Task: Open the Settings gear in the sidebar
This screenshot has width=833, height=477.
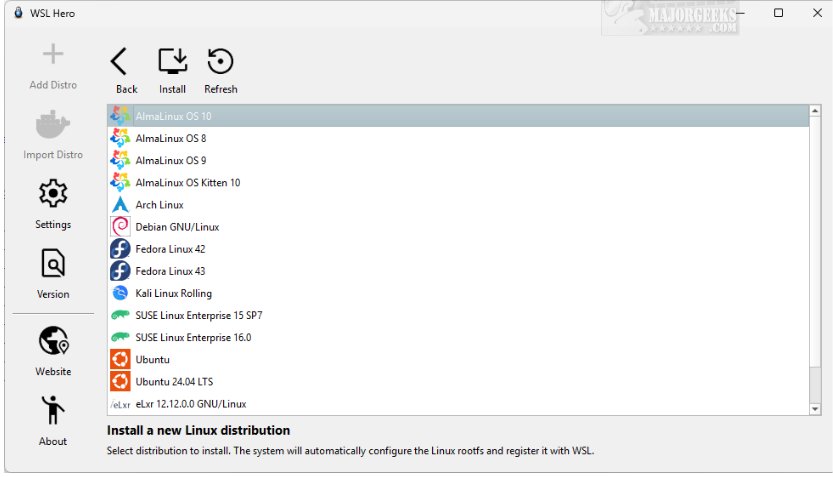Action: 53,193
